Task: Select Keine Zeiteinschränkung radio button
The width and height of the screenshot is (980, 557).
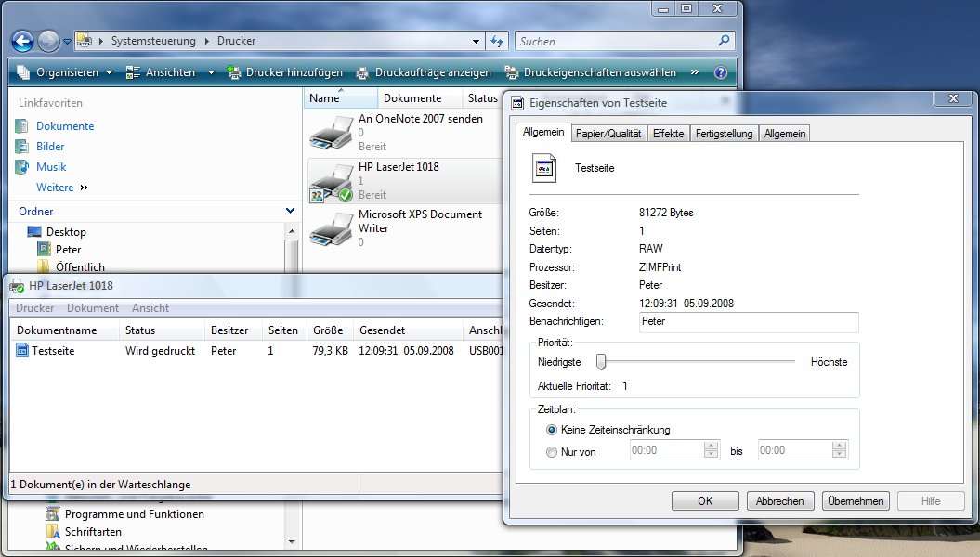Action: [x=551, y=430]
